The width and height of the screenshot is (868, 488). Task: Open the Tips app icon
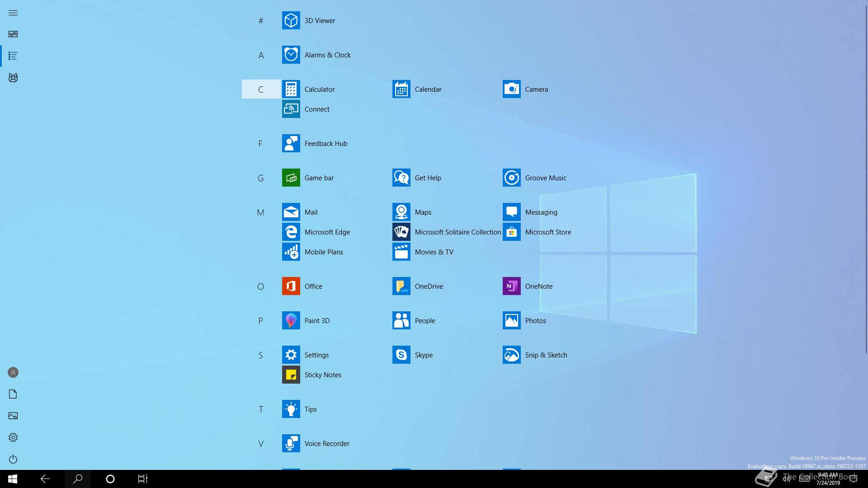[291, 409]
